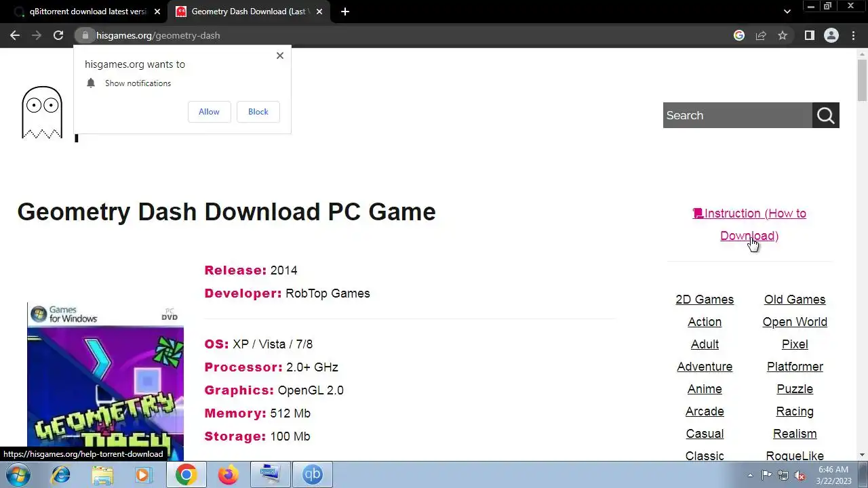Screen dimensions: 868x488
Task: Reload the hisgames.org page
Action: click(x=58, y=35)
